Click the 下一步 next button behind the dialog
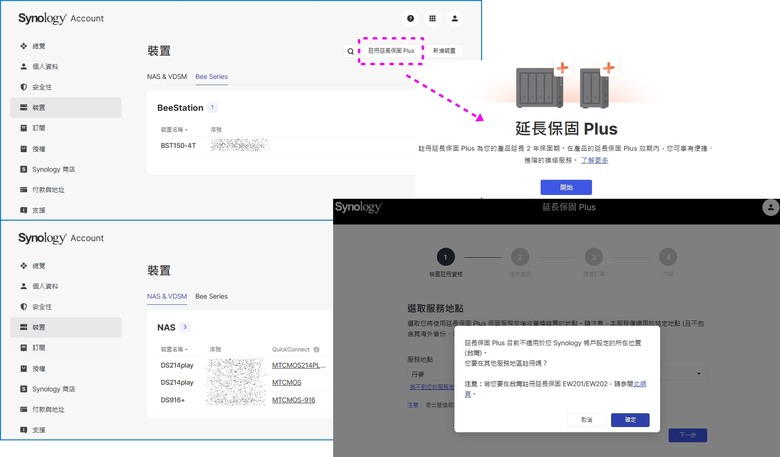Image resolution: width=780 pixels, height=457 pixels. click(x=687, y=435)
